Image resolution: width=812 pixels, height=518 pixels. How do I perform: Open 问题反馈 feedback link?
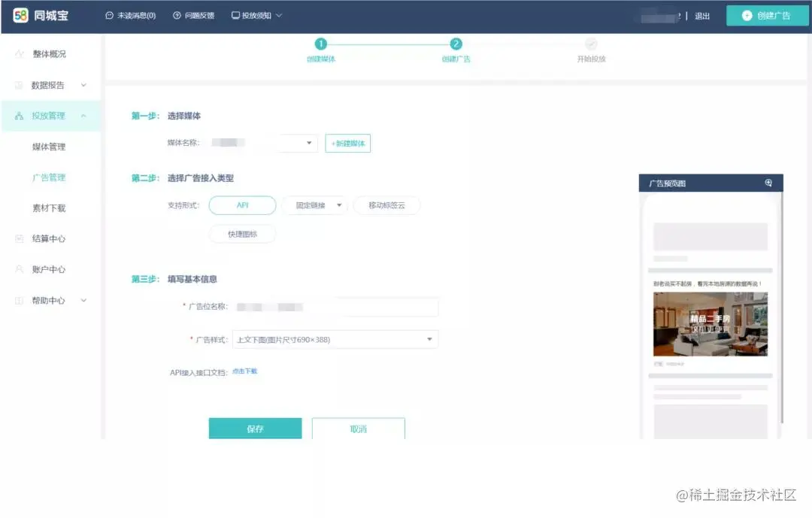pos(194,16)
